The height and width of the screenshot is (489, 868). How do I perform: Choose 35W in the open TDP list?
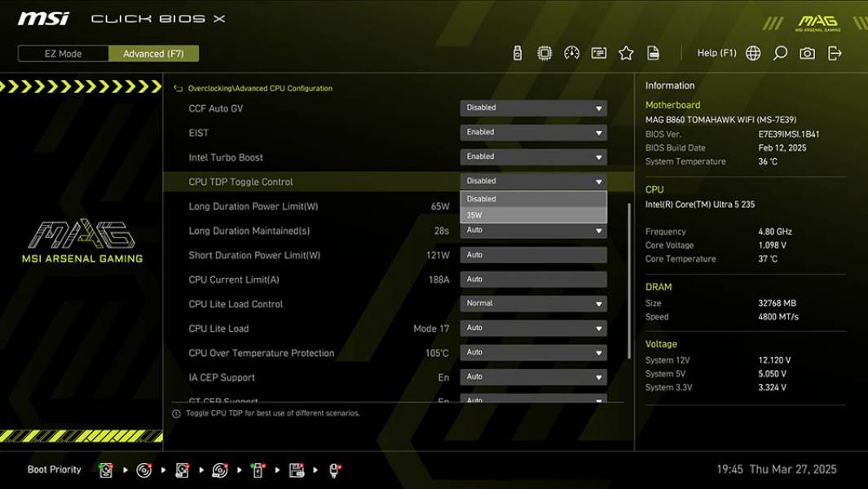pos(533,215)
